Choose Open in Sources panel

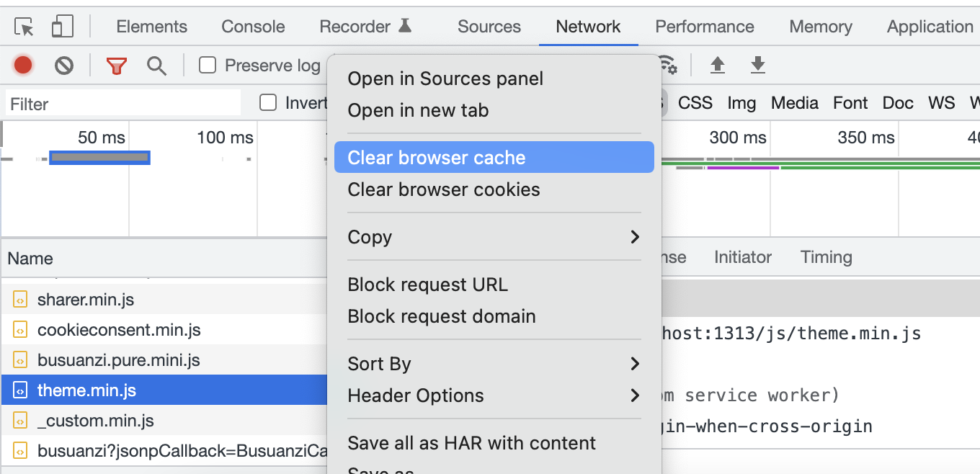(x=445, y=79)
